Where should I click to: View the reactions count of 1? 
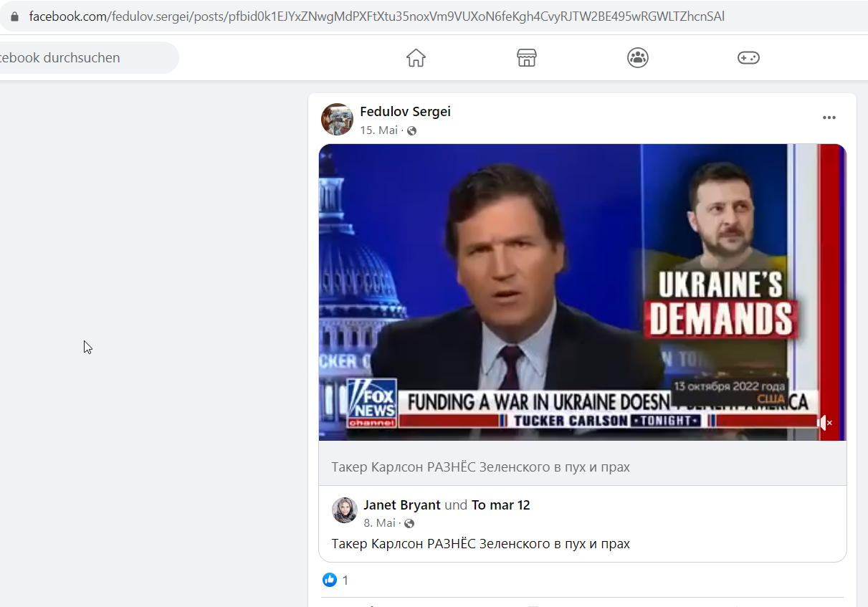click(x=345, y=580)
